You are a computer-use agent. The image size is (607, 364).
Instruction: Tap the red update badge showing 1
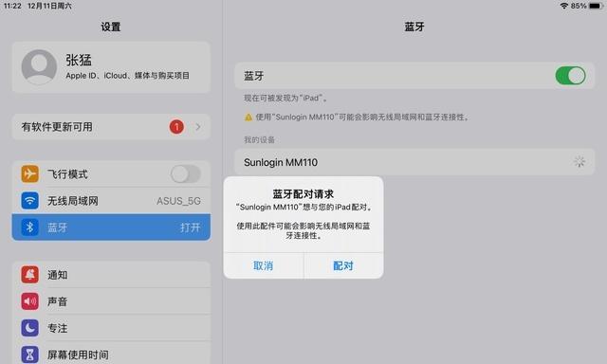point(176,126)
